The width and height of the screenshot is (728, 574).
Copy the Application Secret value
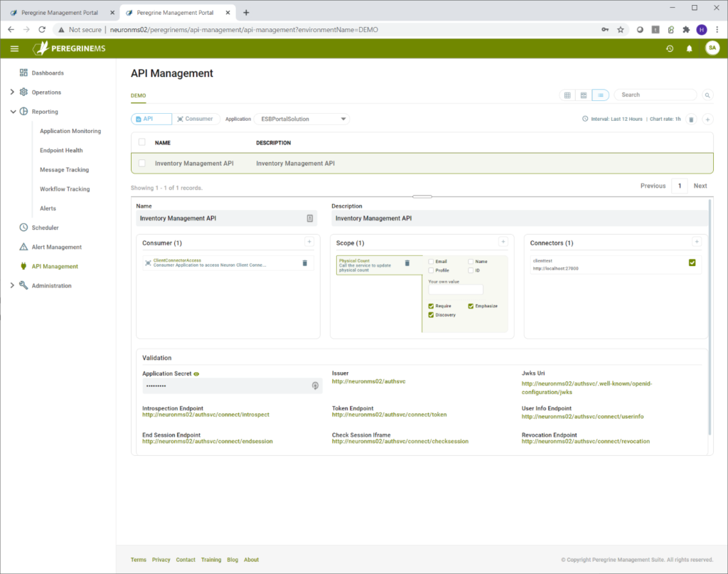(x=315, y=386)
